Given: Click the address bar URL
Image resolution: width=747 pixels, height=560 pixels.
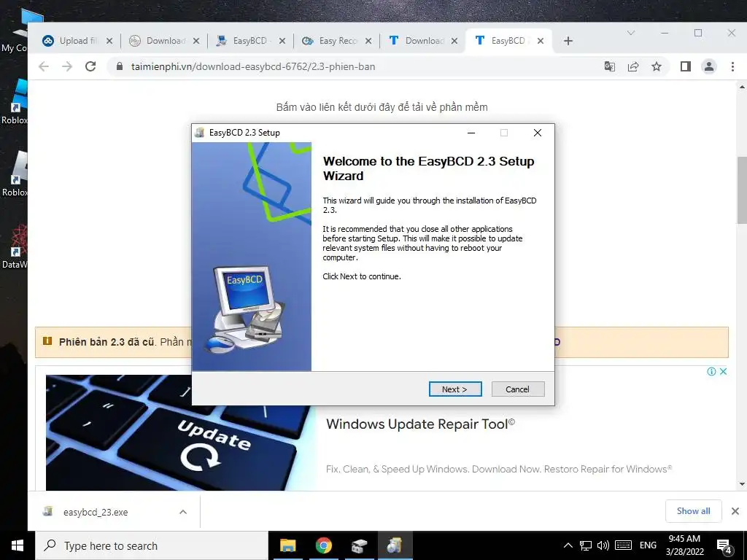Looking at the screenshot, I should pyautogui.click(x=253, y=66).
